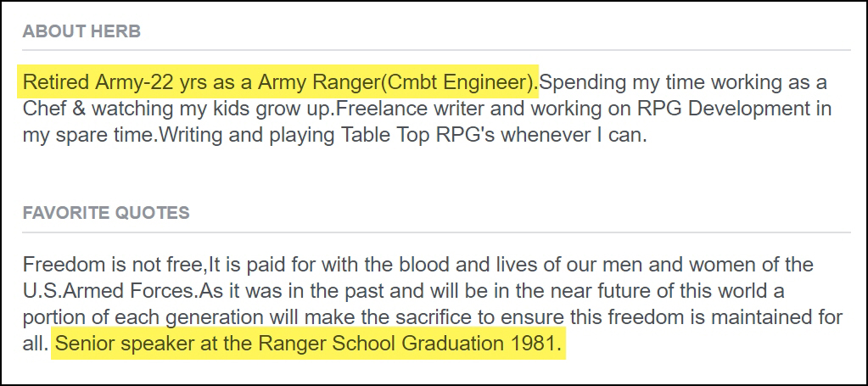Click the divider line below FAVORITE QUOTES
Screen dimensions: 868x386
(x=434, y=232)
